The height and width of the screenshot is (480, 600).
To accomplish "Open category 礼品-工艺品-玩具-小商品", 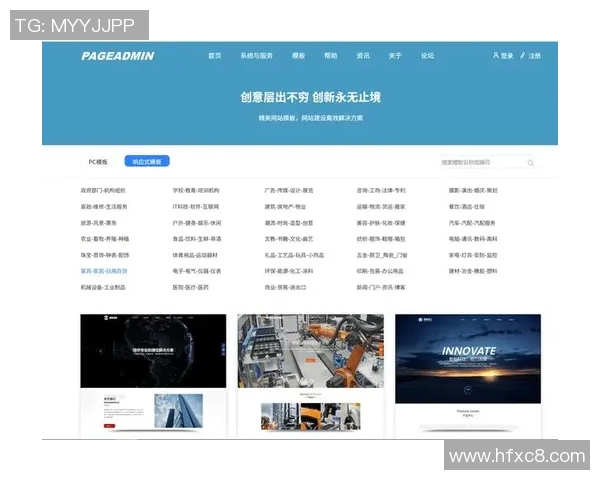I will tap(294, 255).
